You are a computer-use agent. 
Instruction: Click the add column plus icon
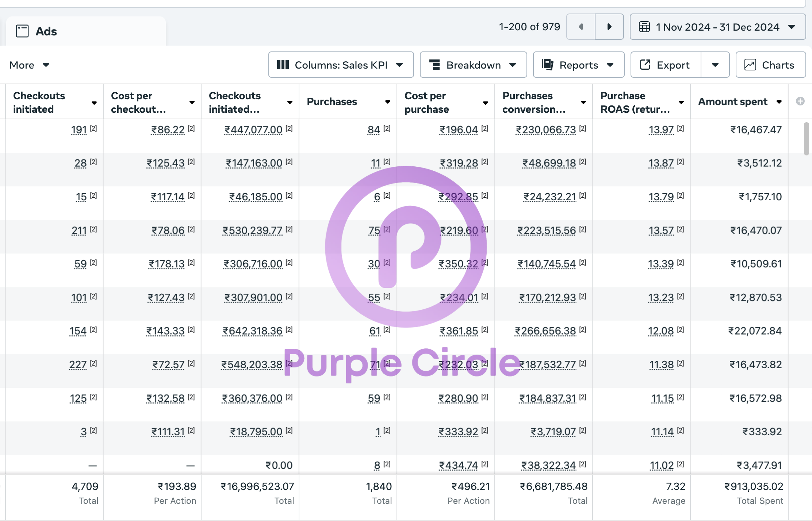click(x=800, y=101)
